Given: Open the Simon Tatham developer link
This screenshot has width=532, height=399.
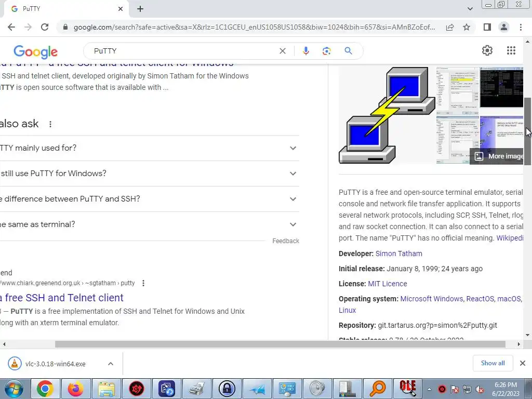Looking at the screenshot, I should [x=398, y=254].
